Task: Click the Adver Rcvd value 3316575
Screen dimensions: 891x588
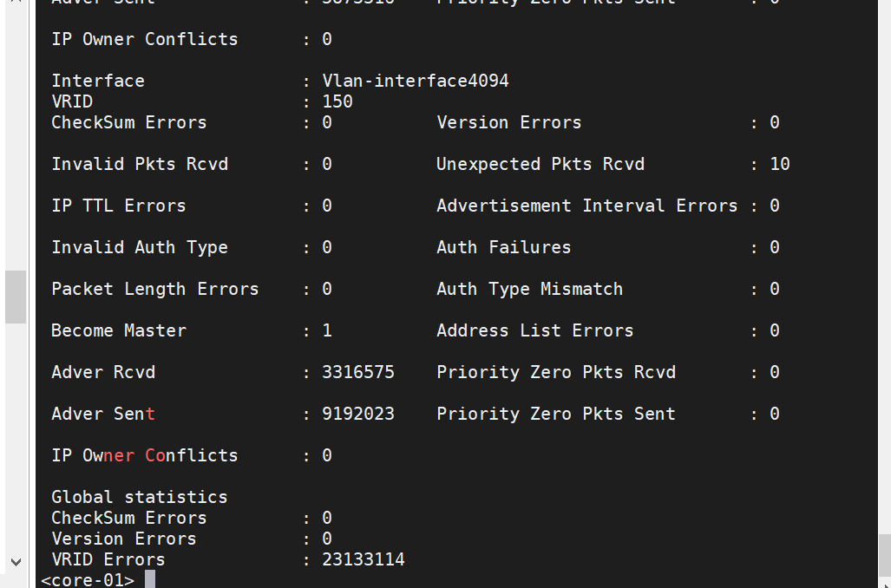Action: [x=357, y=372]
